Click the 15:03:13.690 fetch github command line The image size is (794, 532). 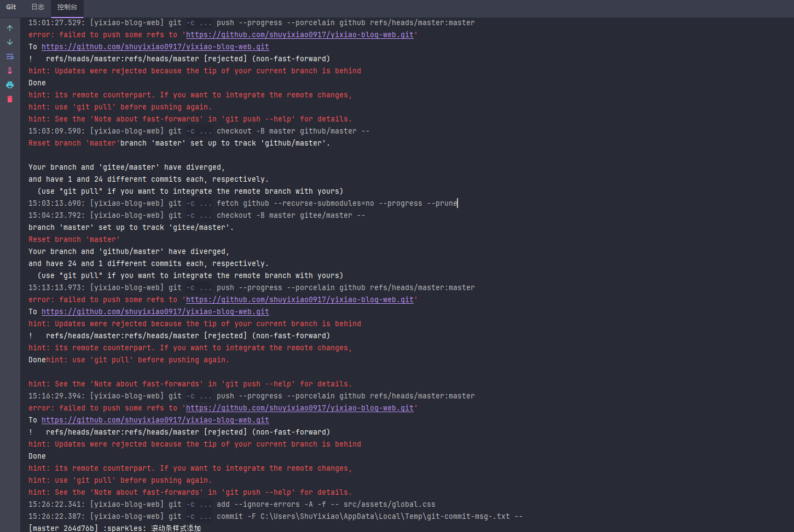click(x=243, y=203)
